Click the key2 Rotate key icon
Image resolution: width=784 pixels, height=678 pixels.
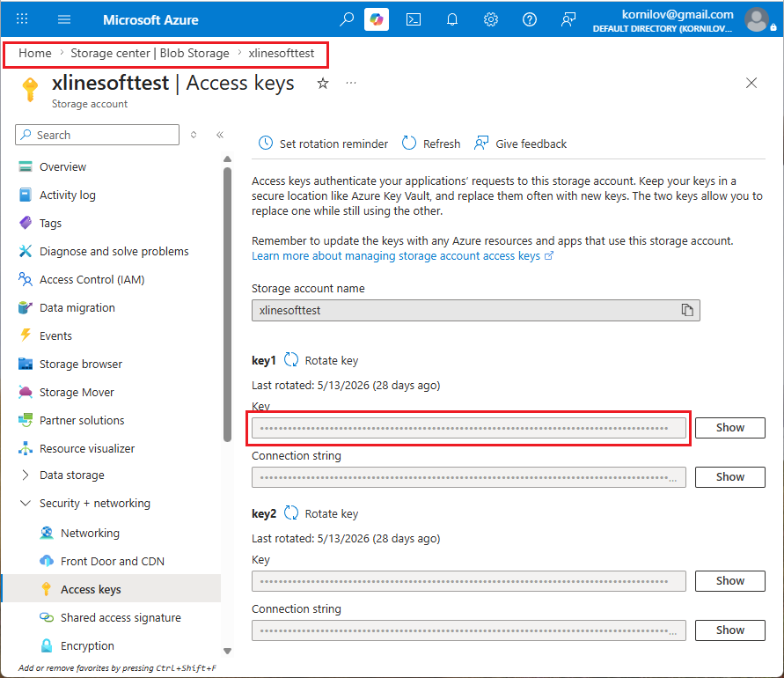[x=291, y=512]
